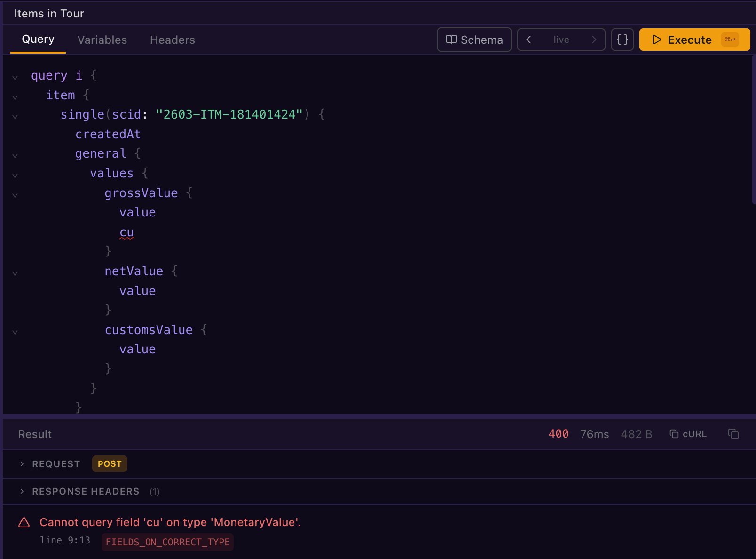Click the FIELDS_ON_CORRECT_TYPE error badge
The height and width of the screenshot is (559, 756).
[x=167, y=542]
